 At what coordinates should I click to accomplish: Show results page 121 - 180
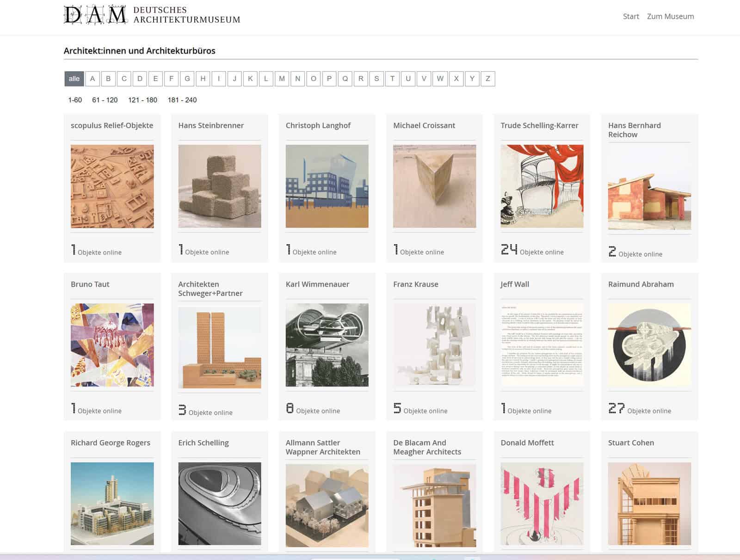click(x=142, y=100)
